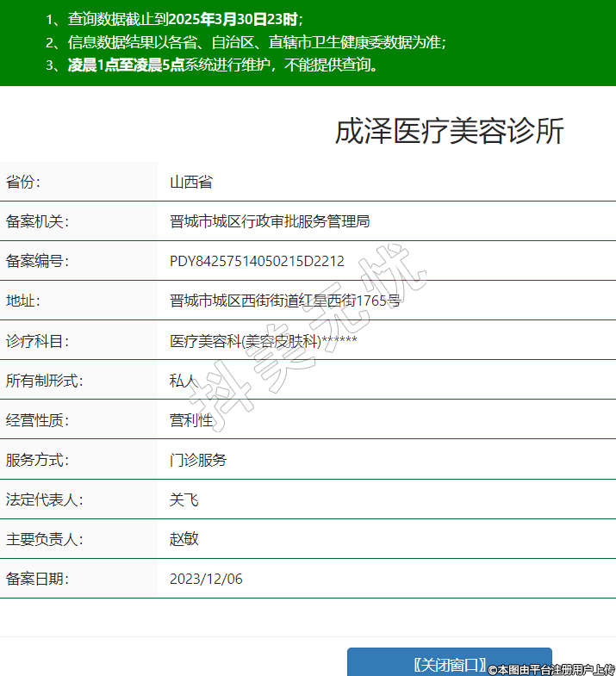Click the data cutoff notice 2025年3月30日23时

[x=185, y=19]
